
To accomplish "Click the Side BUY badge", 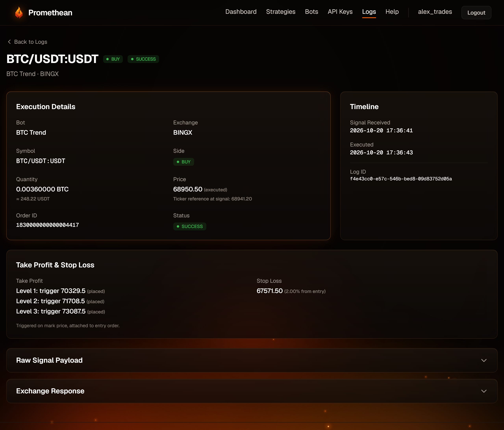I will (x=184, y=162).
